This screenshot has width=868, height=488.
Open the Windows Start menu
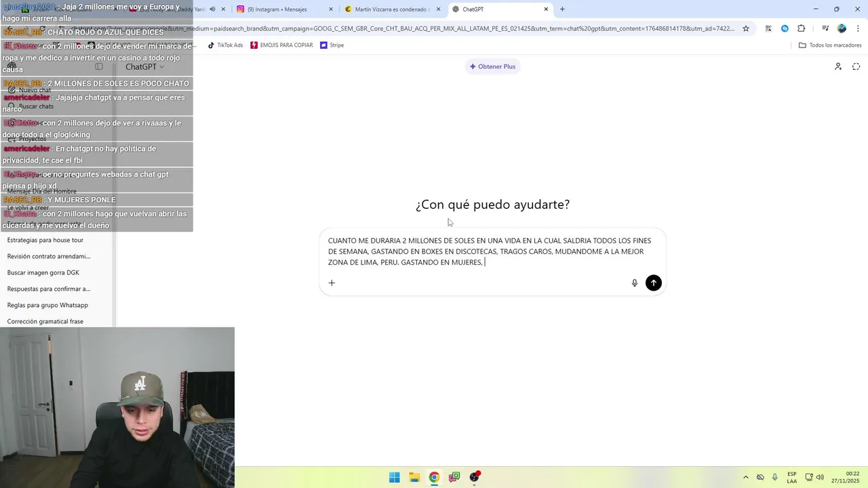(x=394, y=477)
